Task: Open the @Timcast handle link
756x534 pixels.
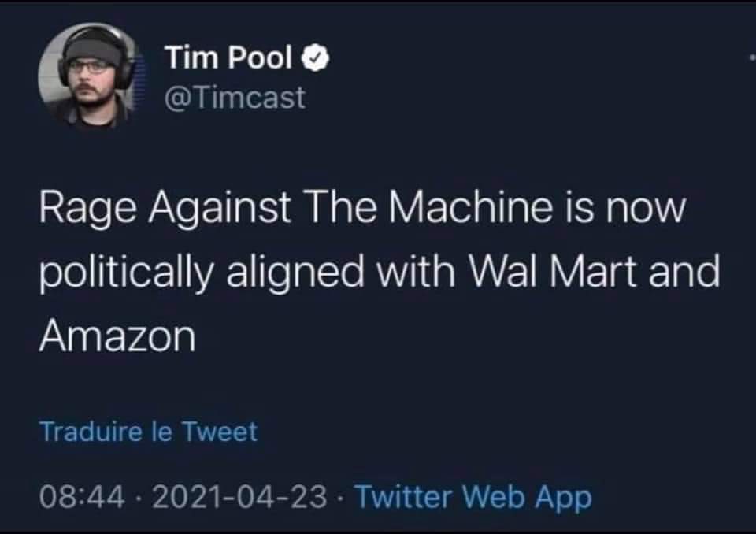Action: pyautogui.click(x=235, y=98)
